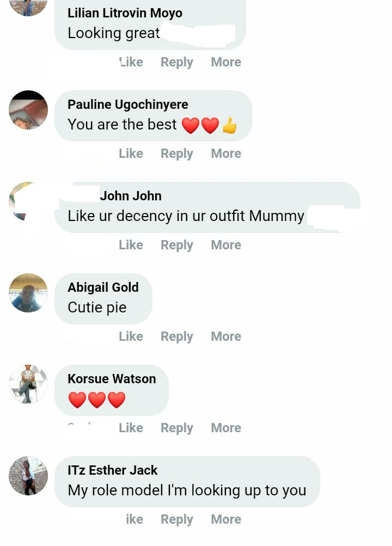Like John John's outfit comment
This screenshot has width=392, height=546.
coord(131,245)
